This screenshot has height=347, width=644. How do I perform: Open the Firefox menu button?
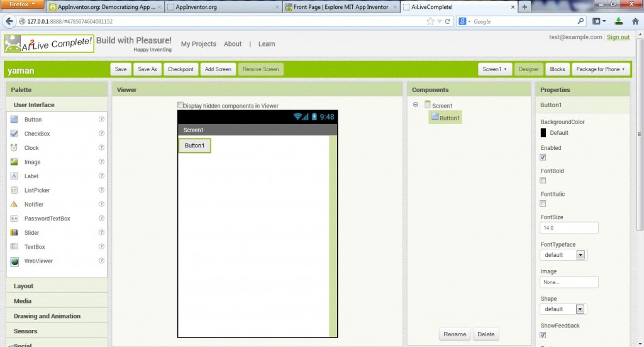point(22,4)
